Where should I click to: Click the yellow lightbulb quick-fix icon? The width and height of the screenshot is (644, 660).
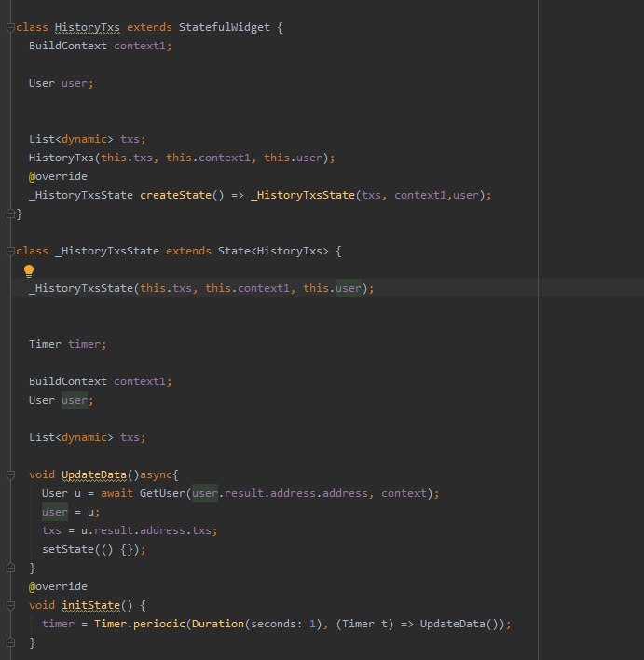point(29,271)
